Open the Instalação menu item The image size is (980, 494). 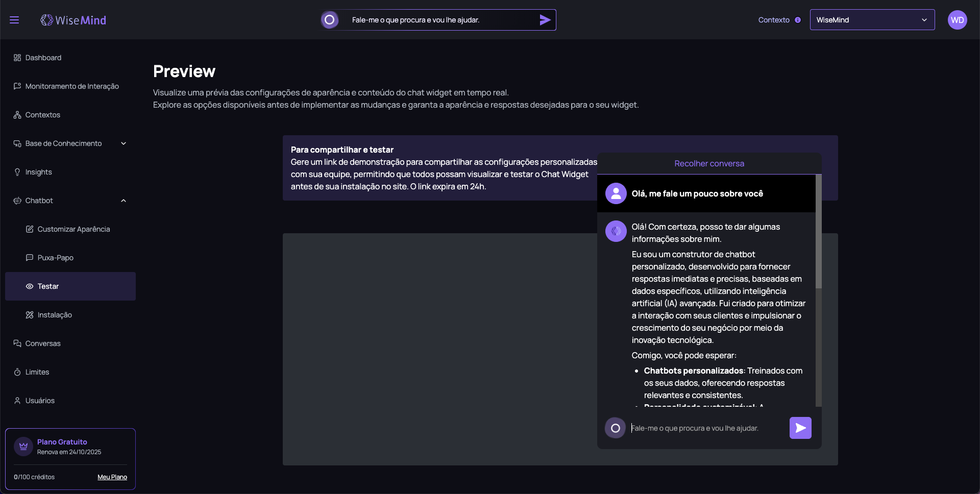coord(55,315)
